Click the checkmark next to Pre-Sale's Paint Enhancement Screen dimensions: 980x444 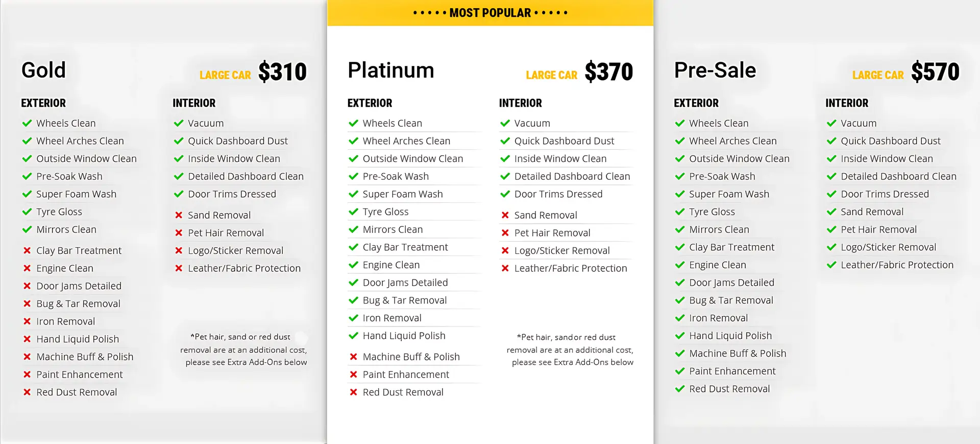coord(679,371)
